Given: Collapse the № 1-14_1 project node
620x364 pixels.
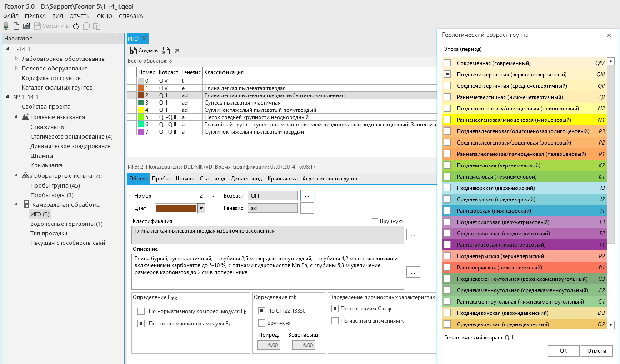Looking at the screenshot, I should pos(7,97).
